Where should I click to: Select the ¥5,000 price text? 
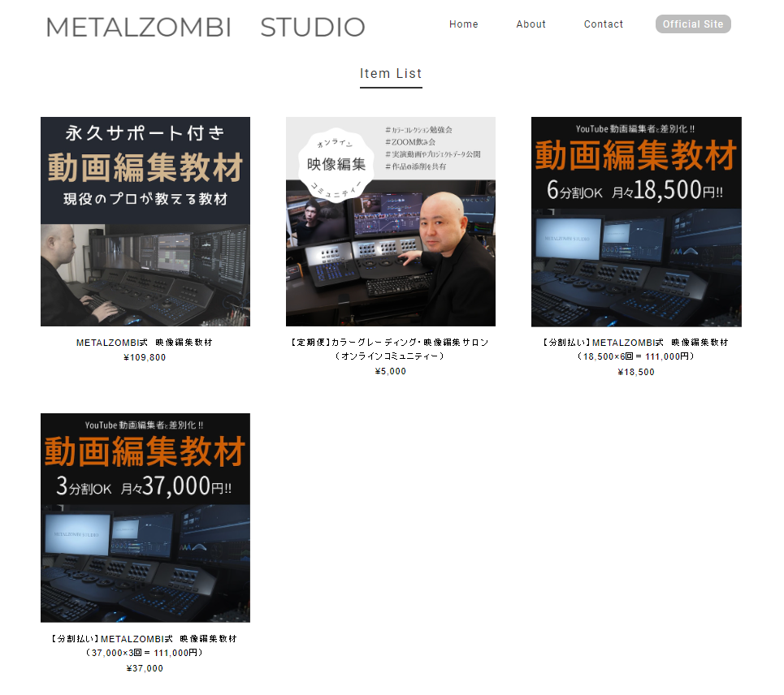tap(391, 371)
